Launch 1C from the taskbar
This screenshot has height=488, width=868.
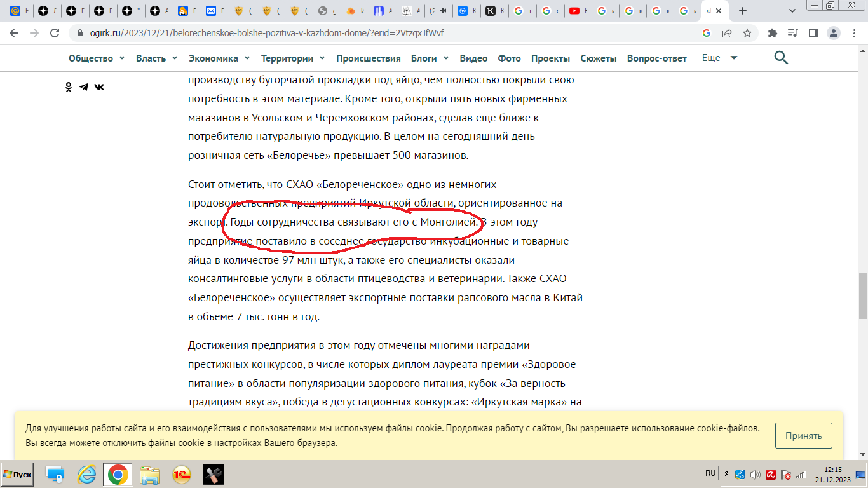pyautogui.click(x=182, y=475)
